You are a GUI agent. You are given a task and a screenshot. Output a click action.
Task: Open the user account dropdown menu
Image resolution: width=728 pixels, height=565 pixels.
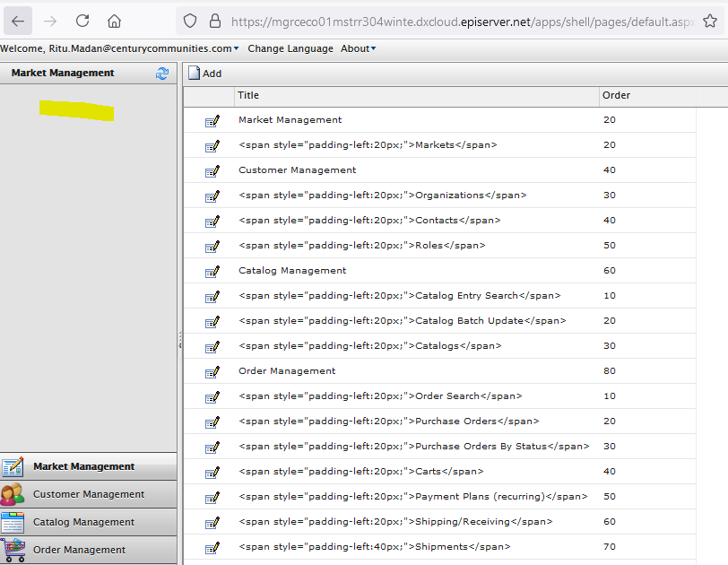pos(119,48)
